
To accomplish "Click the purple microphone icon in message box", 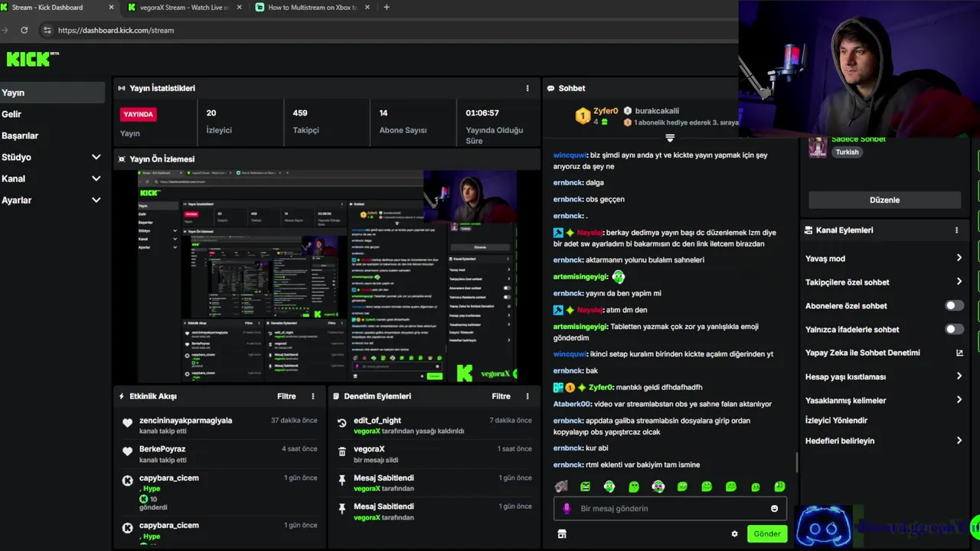I will point(567,508).
